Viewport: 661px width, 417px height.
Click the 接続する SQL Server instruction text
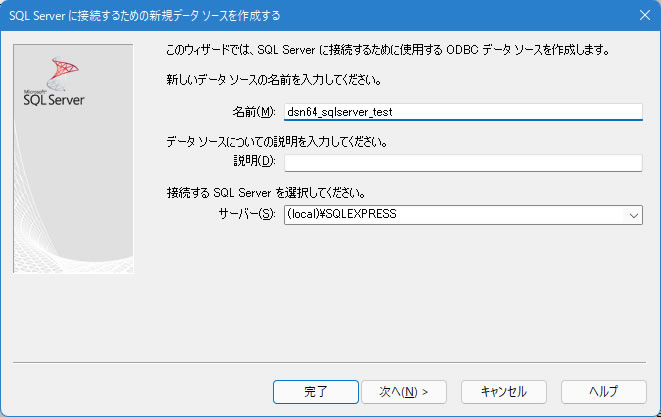[x=265, y=193]
